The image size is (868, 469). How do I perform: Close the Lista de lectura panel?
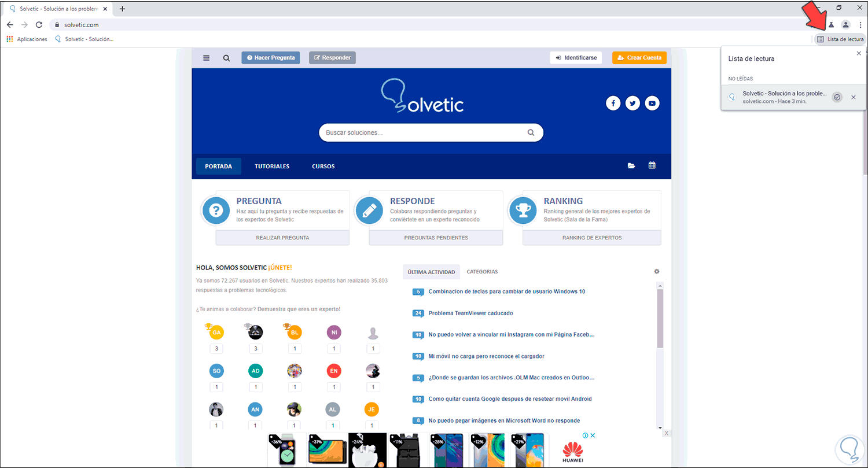point(859,53)
